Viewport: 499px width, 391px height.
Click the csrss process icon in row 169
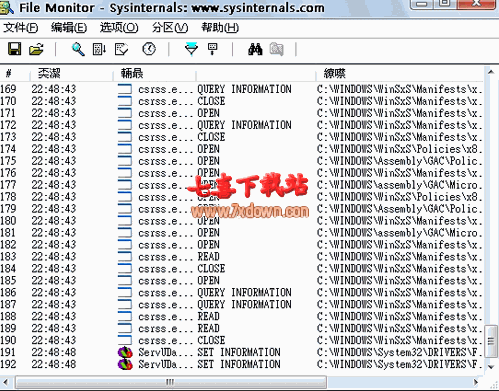pos(125,89)
